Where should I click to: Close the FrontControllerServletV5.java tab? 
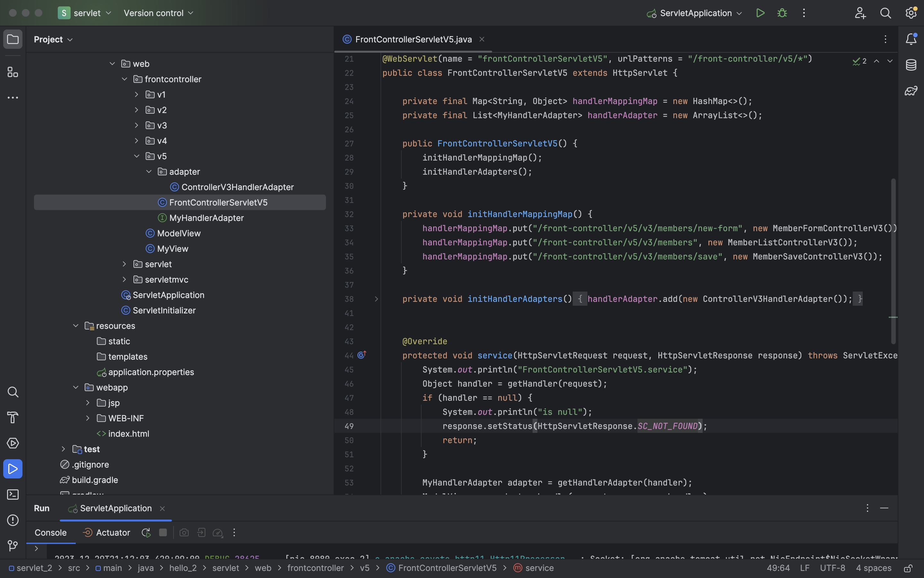click(x=482, y=39)
